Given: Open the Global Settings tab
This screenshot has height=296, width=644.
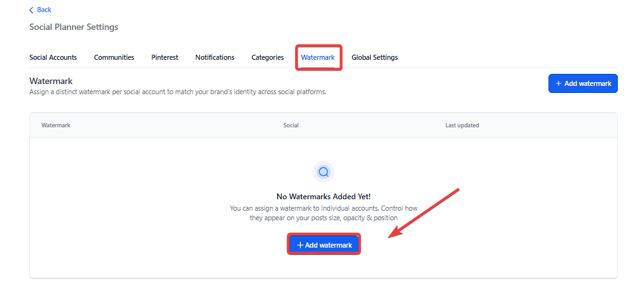Looking at the screenshot, I should tap(375, 57).
